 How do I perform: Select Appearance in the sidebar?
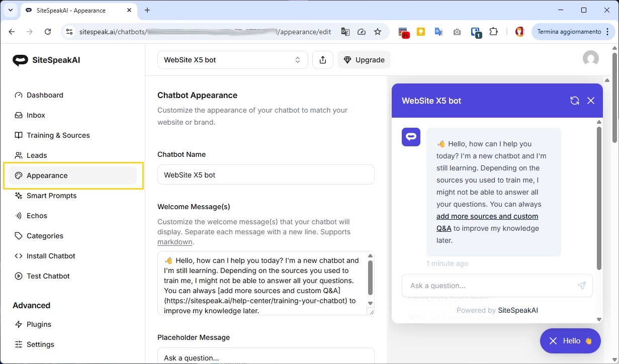[x=72, y=175]
